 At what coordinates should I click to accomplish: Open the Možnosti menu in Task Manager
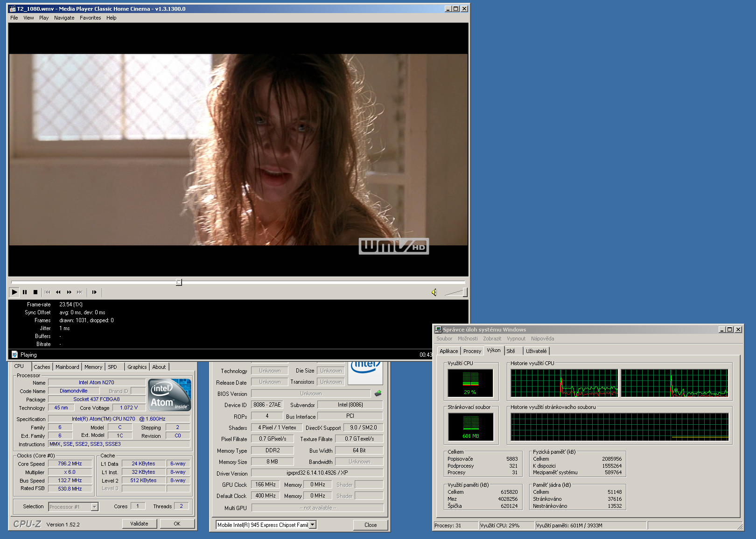coord(468,339)
